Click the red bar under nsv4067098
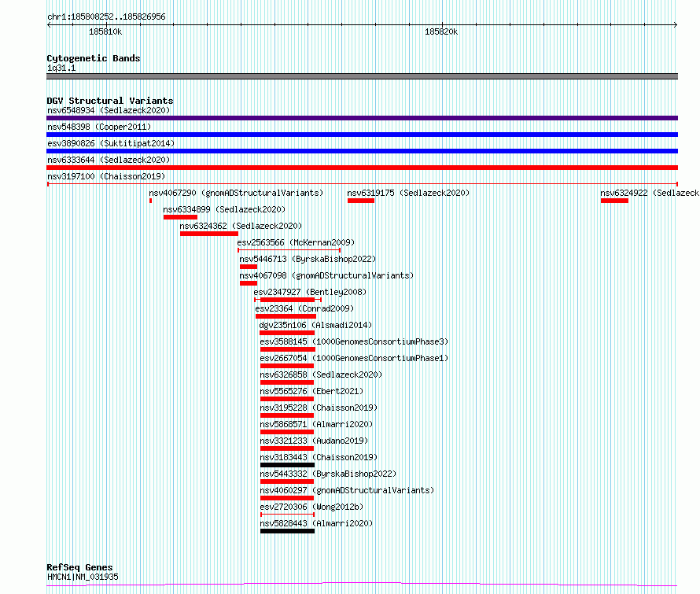Screen dimensions: 700x594 click(x=249, y=283)
